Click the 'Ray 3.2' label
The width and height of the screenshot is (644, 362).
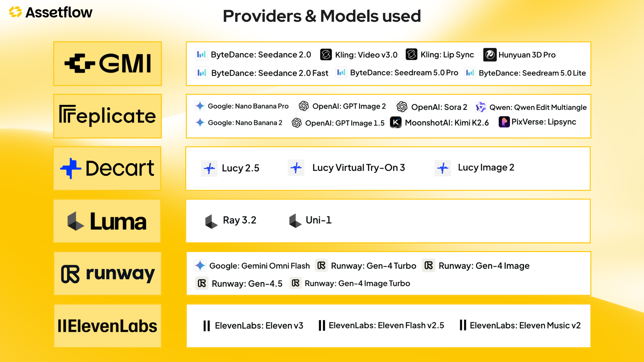point(239,220)
